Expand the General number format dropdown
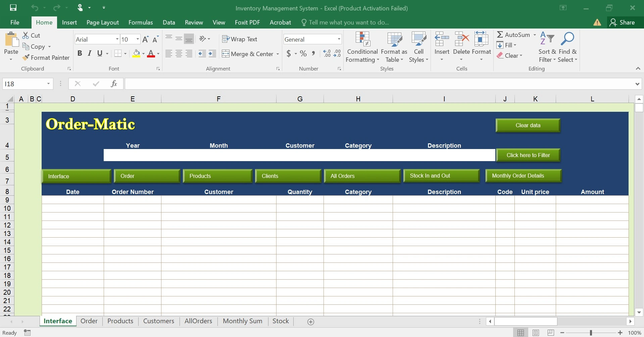The height and width of the screenshot is (337, 644). click(339, 39)
